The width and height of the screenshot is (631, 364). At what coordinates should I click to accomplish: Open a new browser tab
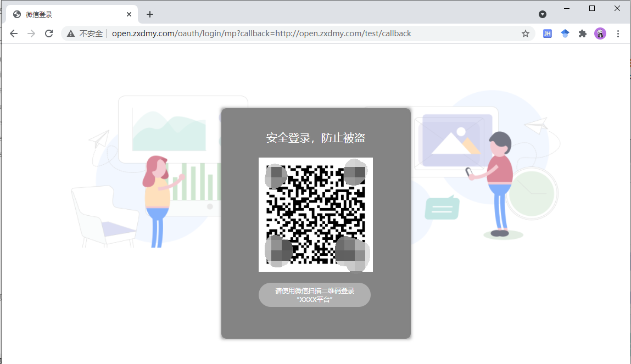click(150, 14)
